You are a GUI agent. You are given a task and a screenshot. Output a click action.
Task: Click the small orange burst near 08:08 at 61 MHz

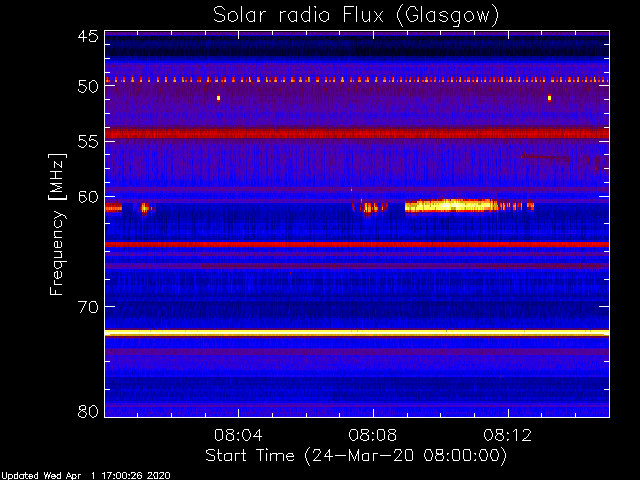click(x=370, y=207)
